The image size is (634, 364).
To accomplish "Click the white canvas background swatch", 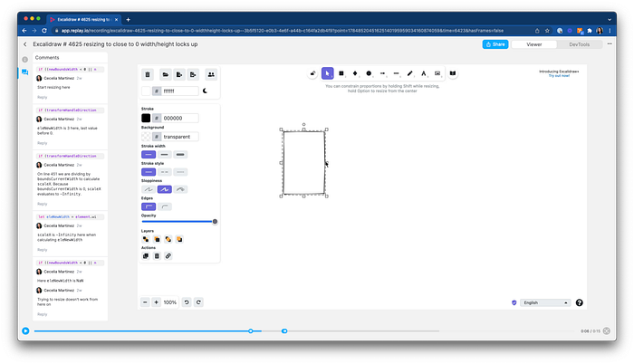I will pyautogui.click(x=146, y=91).
